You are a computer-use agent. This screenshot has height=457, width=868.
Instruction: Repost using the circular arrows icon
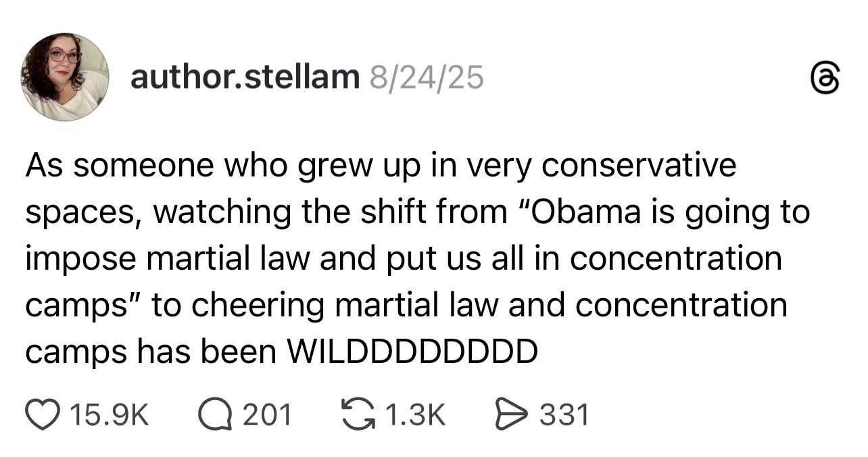point(358,414)
